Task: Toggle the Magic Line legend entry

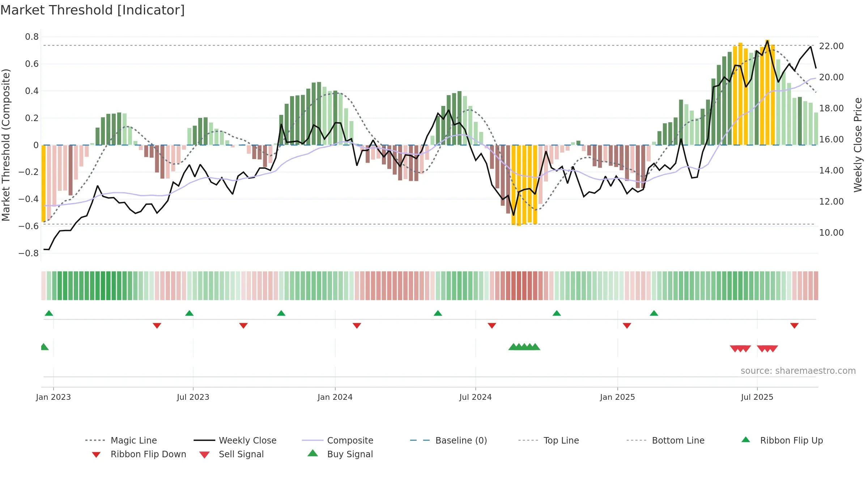Action: pyautogui.click(x=121, y=440)
